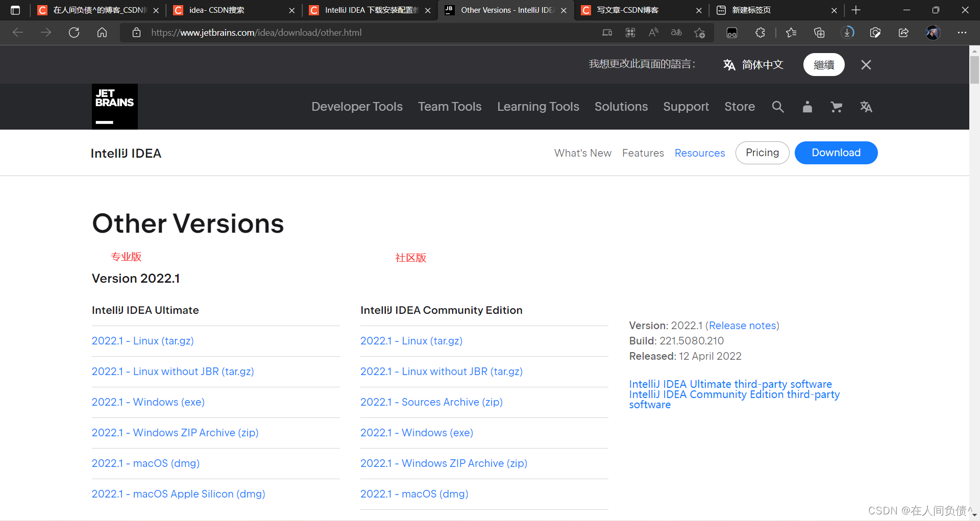Open the collections icon
The image size is (980, 521).
[819, 33]
